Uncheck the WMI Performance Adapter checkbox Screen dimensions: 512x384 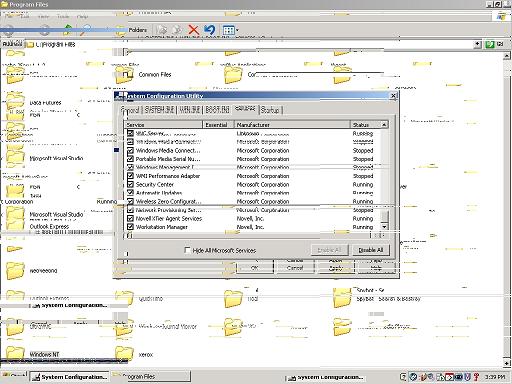tap(130, 176)
